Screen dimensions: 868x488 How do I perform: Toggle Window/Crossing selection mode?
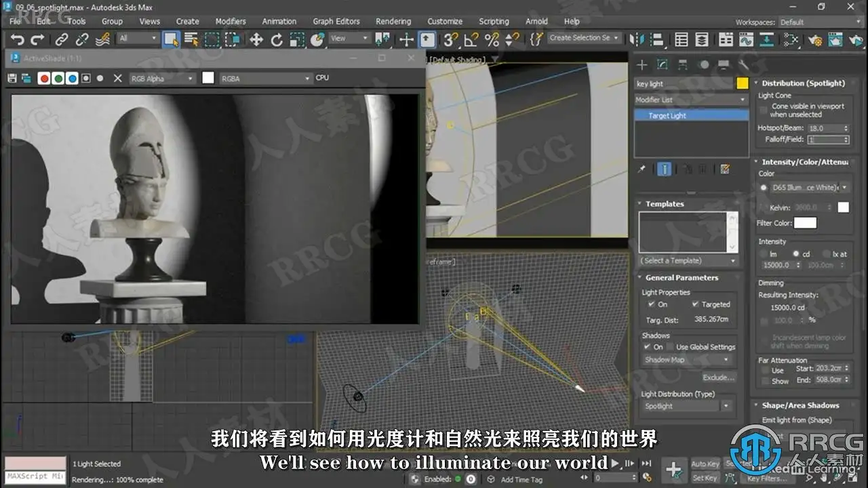coord(232,39)
